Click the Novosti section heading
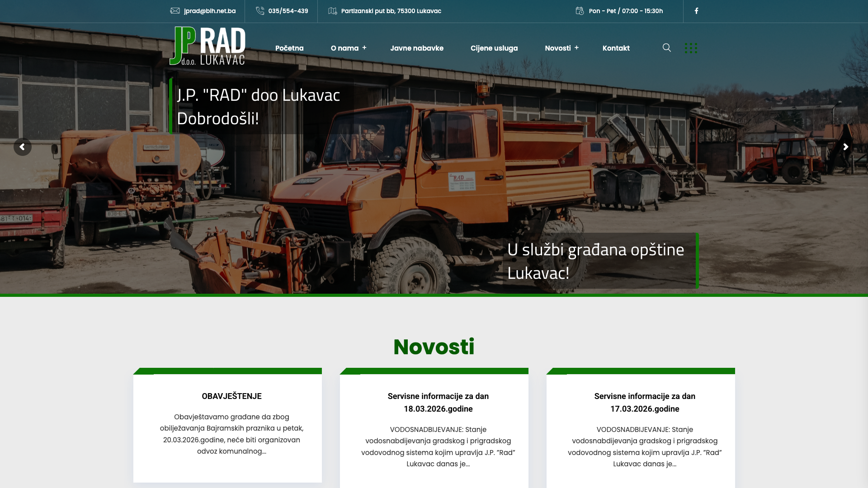Screen dimensions: 868x488 (x=434, y=347)
